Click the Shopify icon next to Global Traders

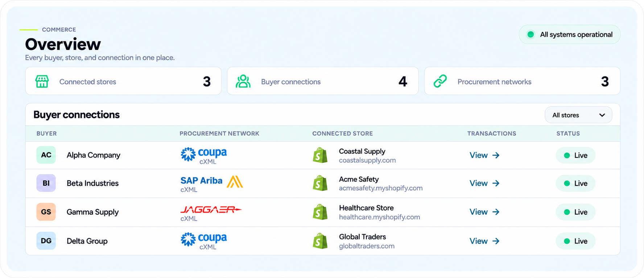point(320,241)
